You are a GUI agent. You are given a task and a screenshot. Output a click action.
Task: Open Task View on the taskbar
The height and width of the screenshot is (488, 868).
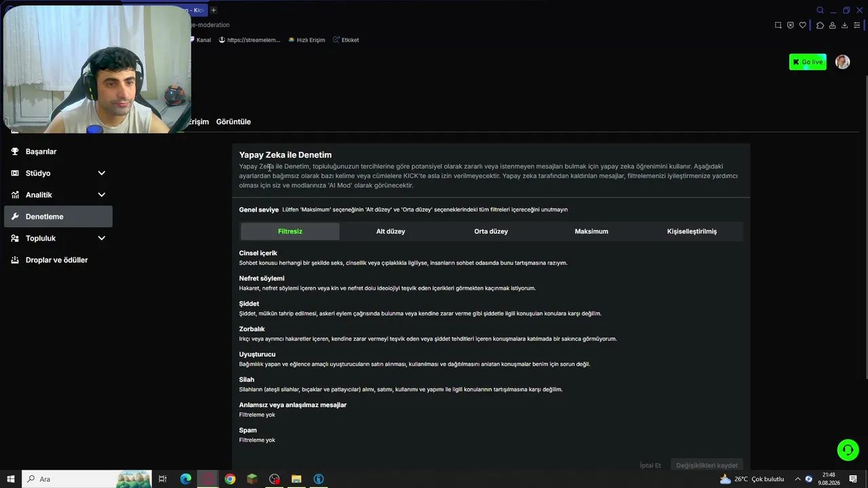click(x=163, y=479)
